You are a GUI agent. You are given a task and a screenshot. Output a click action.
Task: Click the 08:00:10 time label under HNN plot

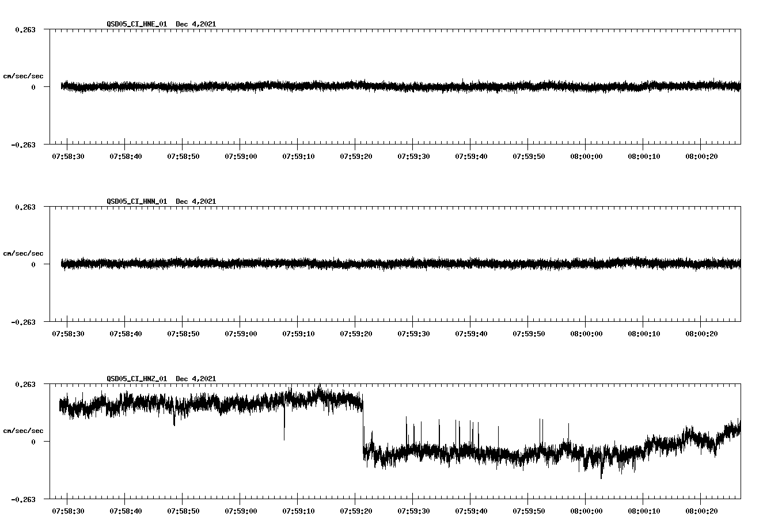644,334
